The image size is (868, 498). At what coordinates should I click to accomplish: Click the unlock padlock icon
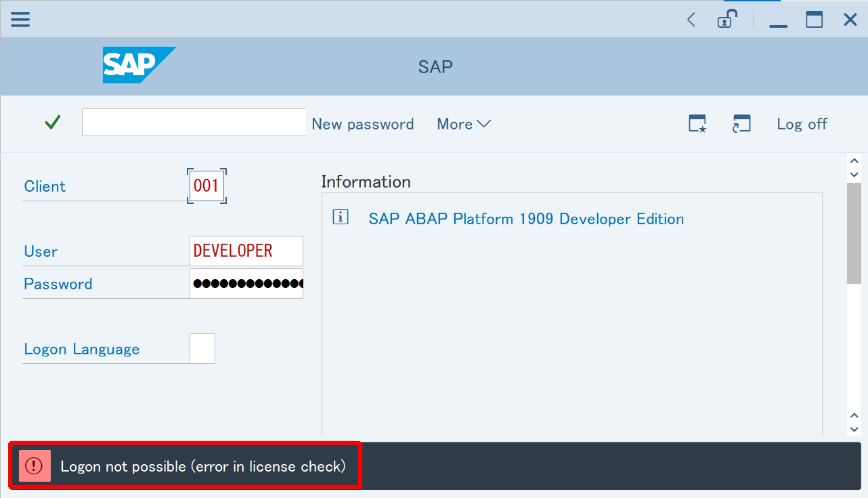726,19
